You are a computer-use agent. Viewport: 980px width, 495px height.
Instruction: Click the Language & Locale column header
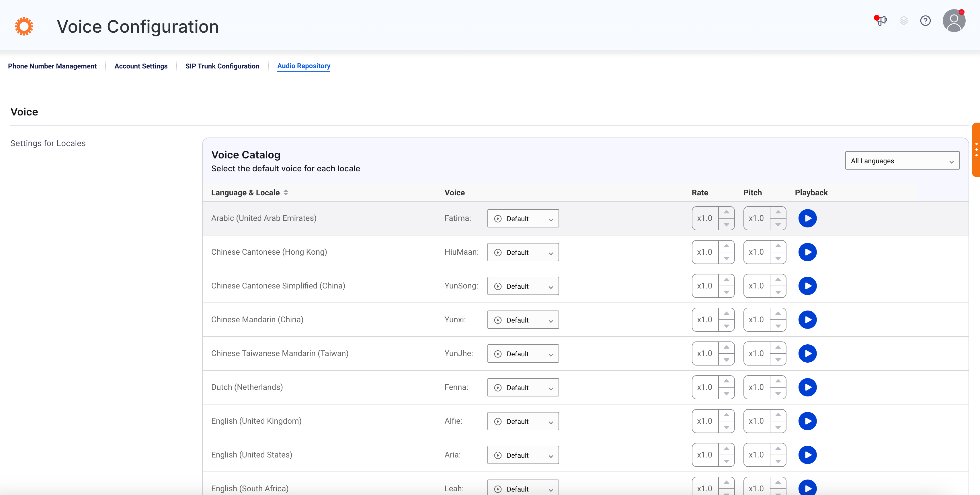click(x=245, y=193)
